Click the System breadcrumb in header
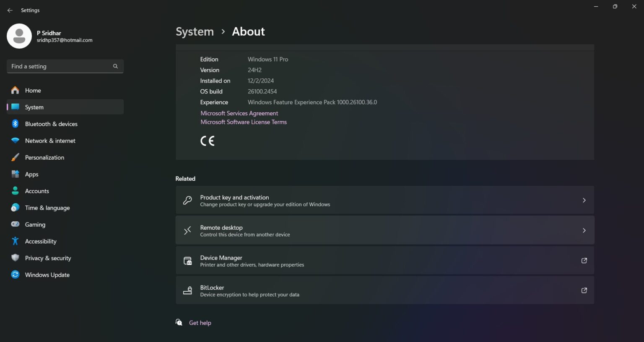The height and width of the screenshot is (342, 644). point(195,32)
